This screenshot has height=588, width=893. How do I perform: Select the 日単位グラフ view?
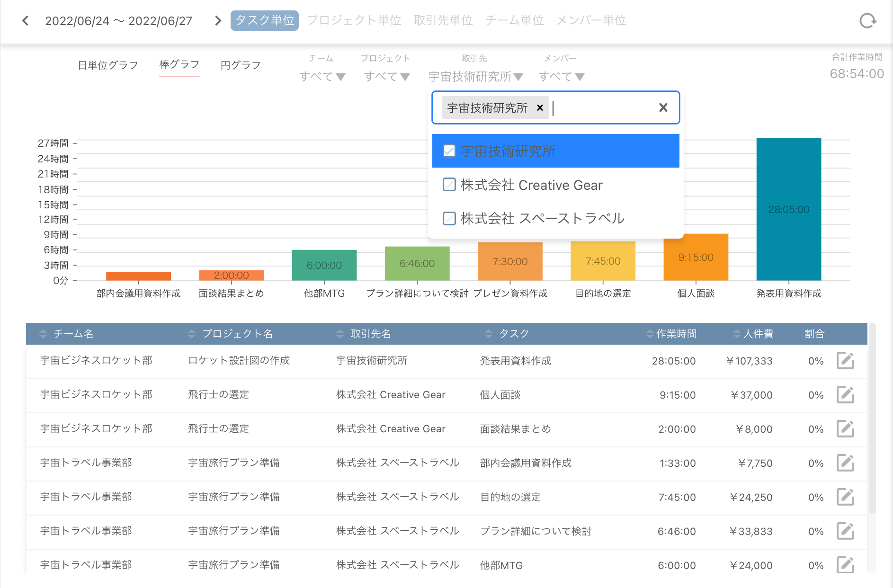(108, 65)
